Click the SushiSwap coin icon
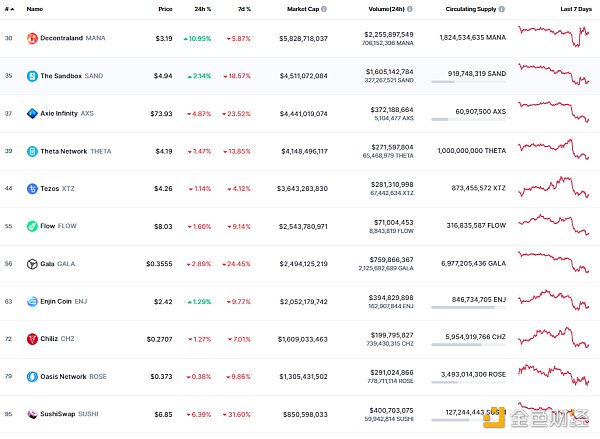This screenshot has height=439, width=600. [x=32, y=414]
